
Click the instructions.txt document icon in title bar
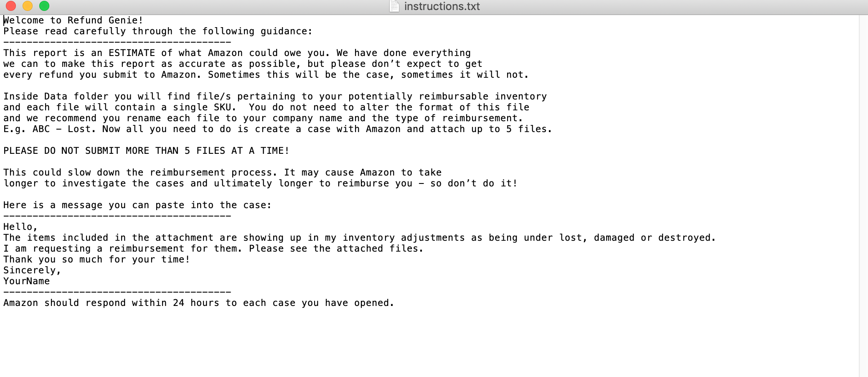[394, 6]
